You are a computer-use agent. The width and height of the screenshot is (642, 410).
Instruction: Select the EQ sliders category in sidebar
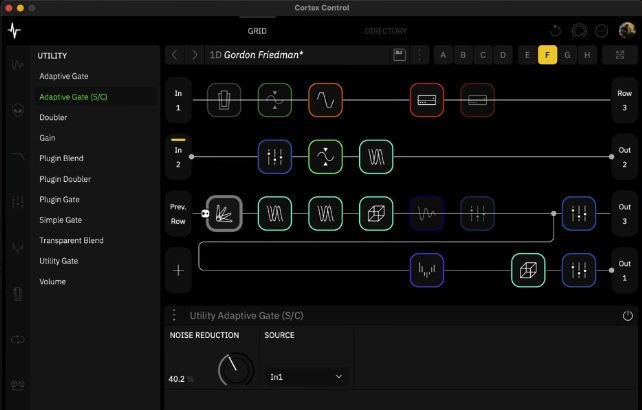[x=17, y=202]
